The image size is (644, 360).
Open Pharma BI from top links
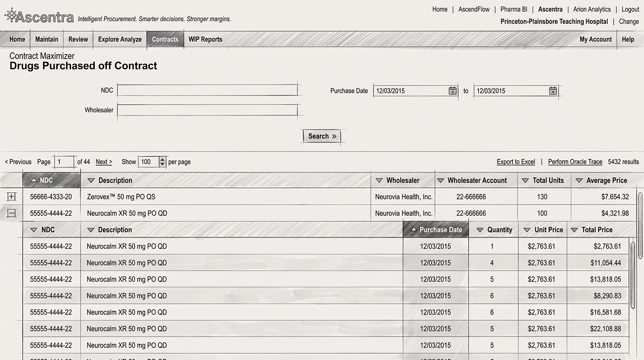[x=513, y=9]
